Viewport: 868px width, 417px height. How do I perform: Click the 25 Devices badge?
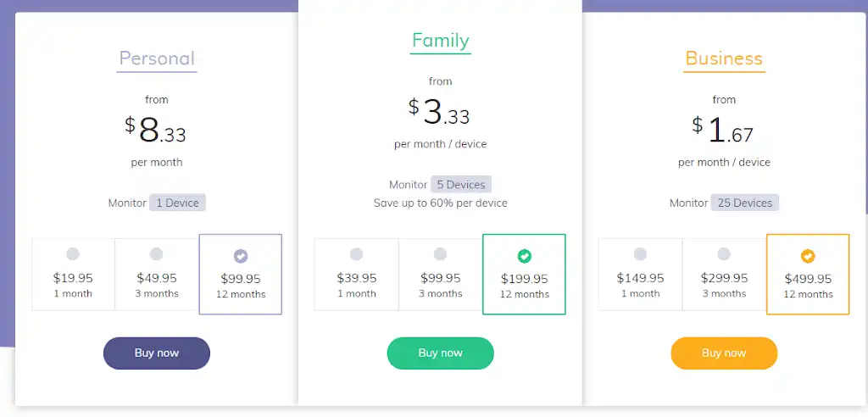pyautogui.click(x=745, y=203)
